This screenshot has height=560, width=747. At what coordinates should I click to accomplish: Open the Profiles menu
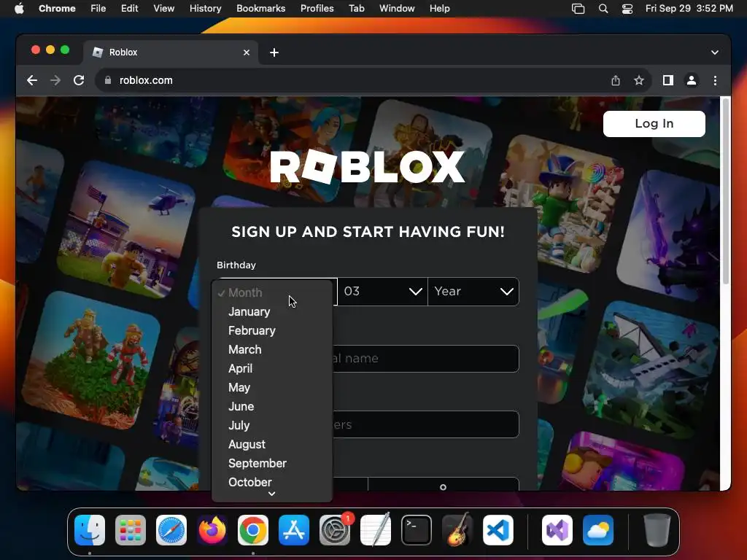click(317, 9)
